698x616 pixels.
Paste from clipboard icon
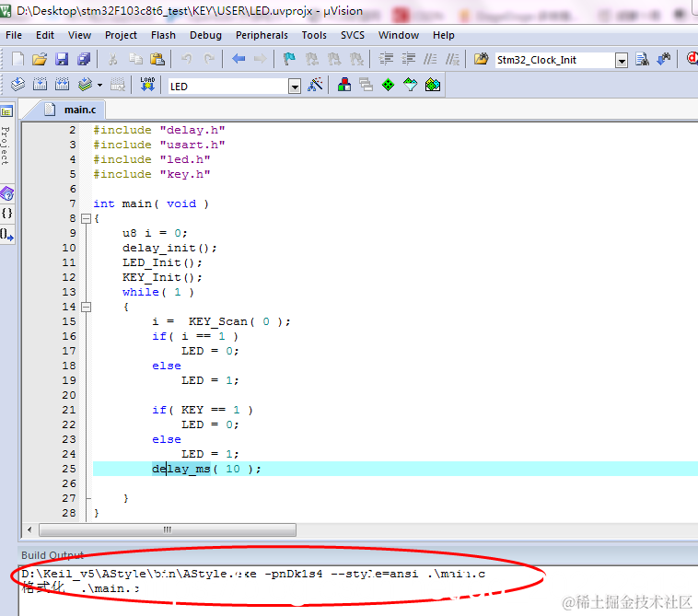157,59
